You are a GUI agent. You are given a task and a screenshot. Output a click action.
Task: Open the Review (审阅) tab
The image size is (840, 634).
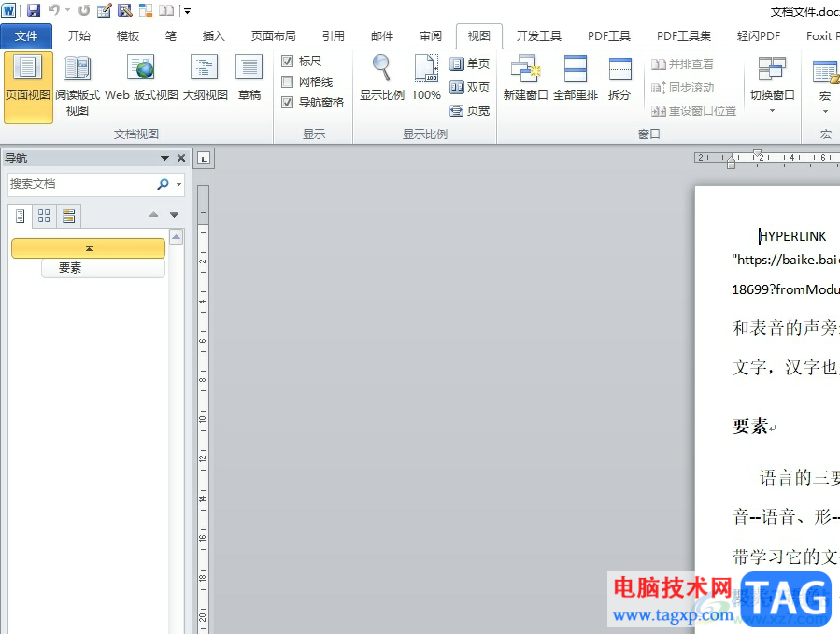pyautogui.click(x=431, y=35)
